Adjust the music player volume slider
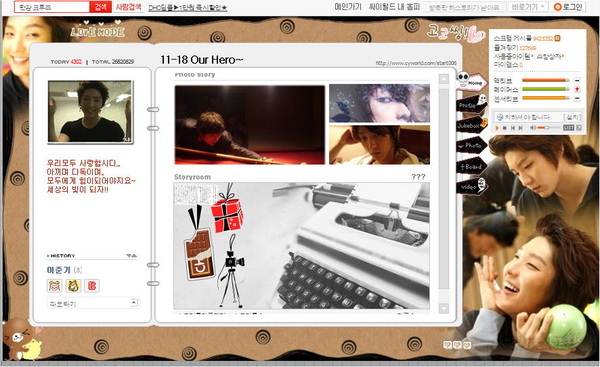Image resolution: width=600 pixels, height=367 pixels. tap(549, 128)
